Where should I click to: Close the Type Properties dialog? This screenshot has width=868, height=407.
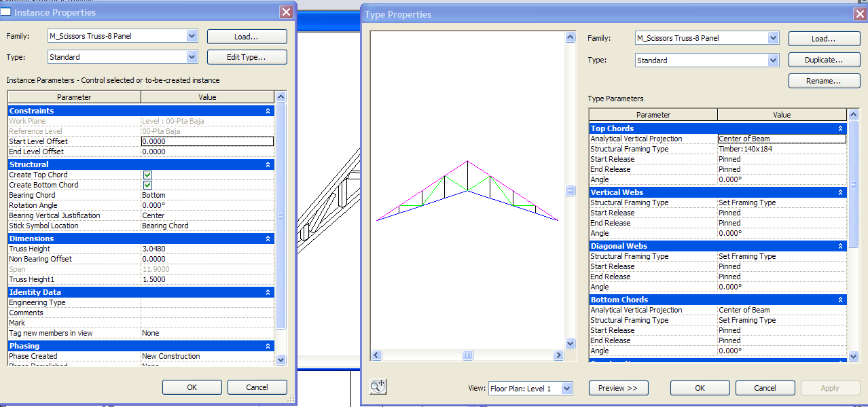click(x=859, y=14)
